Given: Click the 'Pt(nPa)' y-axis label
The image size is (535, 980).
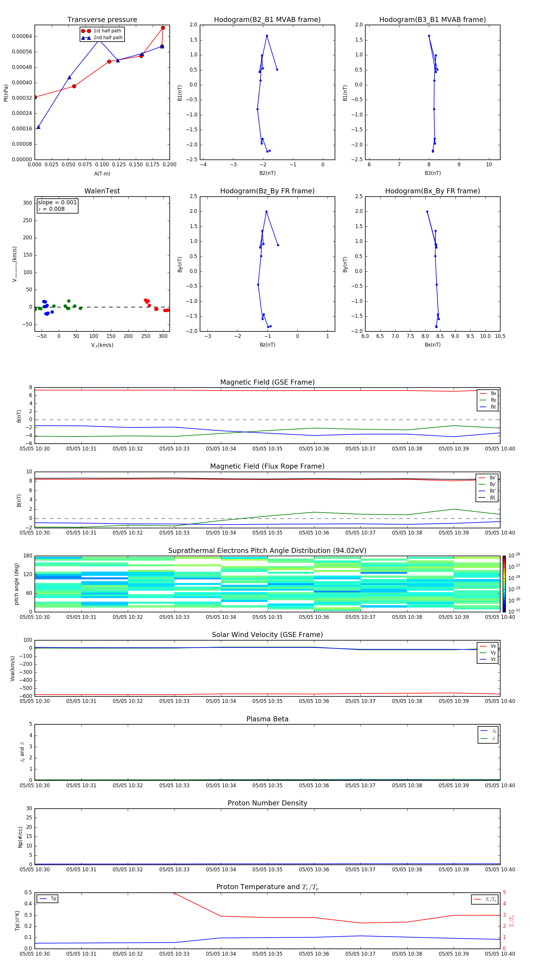Looking at the screenshot, I should (x=6, y=93).
